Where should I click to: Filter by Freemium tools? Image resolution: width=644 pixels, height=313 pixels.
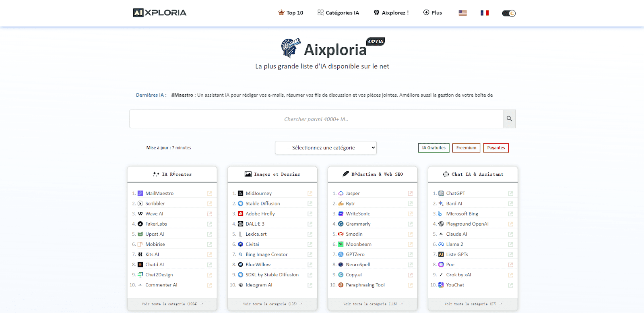(466, 148)
